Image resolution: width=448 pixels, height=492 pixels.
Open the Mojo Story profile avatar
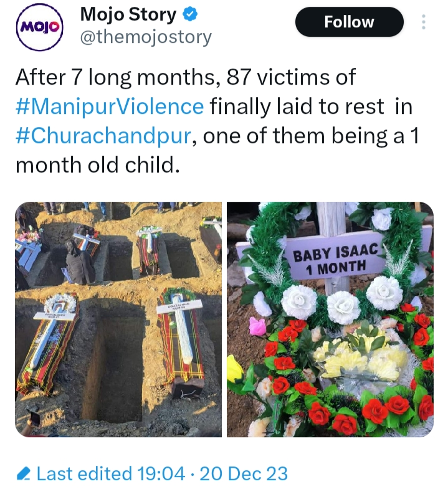click(39, 27)
